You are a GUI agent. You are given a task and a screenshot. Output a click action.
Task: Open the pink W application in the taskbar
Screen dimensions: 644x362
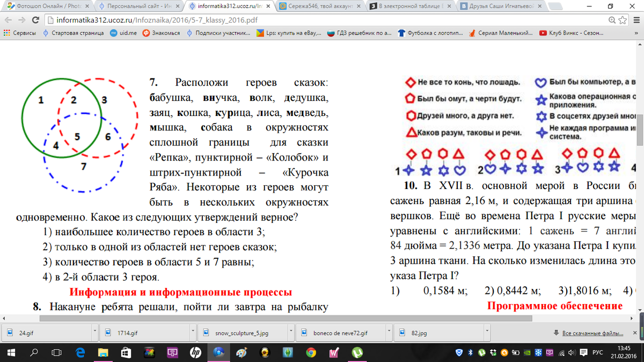334,352
